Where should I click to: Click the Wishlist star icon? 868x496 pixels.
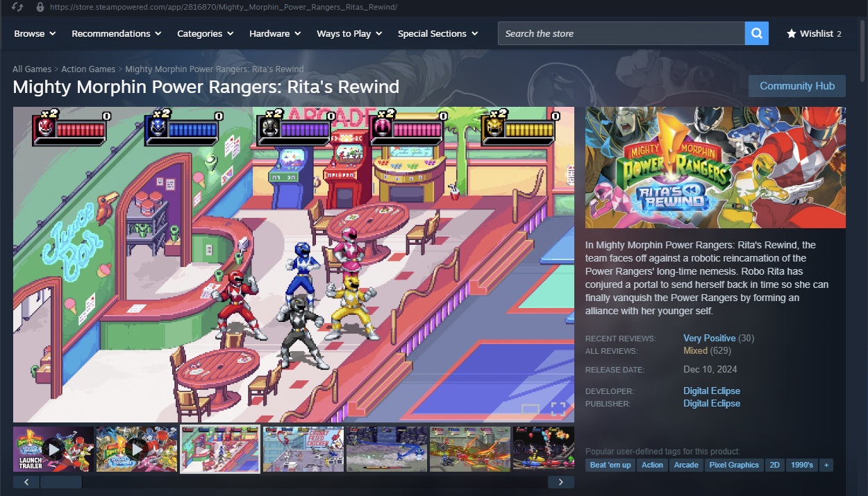792,33
